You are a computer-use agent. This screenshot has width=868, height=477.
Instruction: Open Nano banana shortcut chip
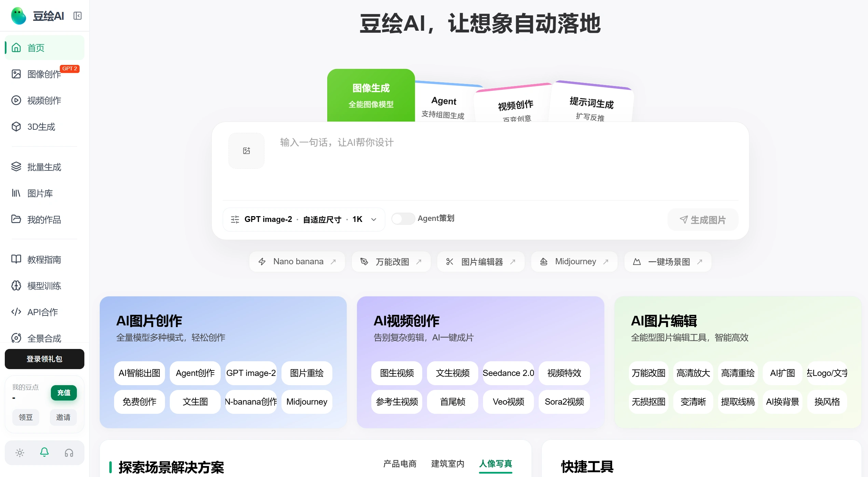(x=297, y=262)
